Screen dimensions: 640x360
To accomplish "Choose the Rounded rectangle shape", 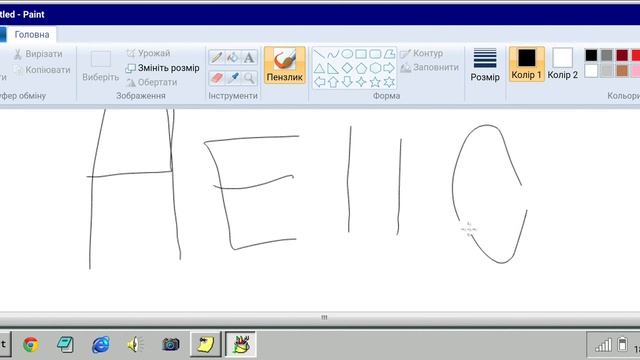I will point(375,54).
